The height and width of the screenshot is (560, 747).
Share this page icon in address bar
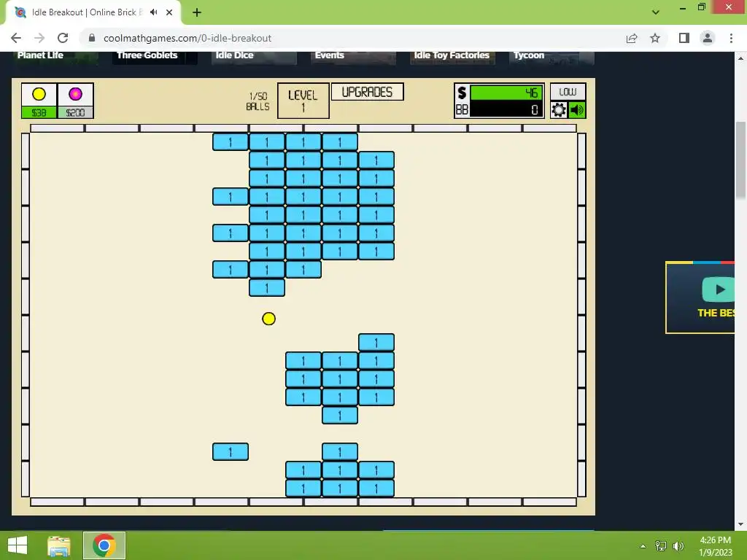632,38
